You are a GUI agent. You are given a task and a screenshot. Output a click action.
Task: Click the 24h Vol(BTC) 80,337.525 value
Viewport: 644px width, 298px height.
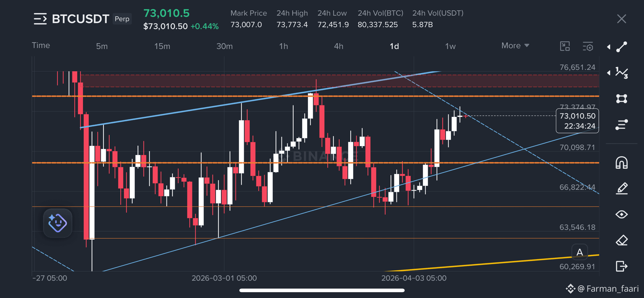pos(378,25)
